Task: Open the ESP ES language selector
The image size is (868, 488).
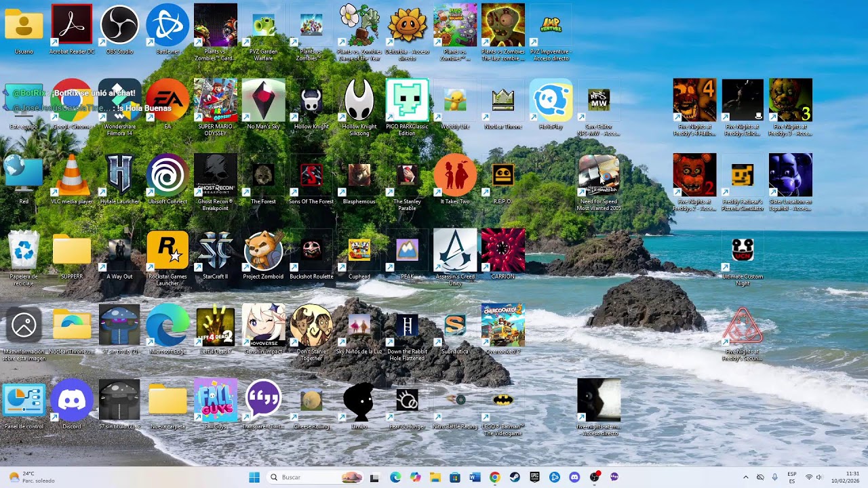Action: click(x=792, y=477)
